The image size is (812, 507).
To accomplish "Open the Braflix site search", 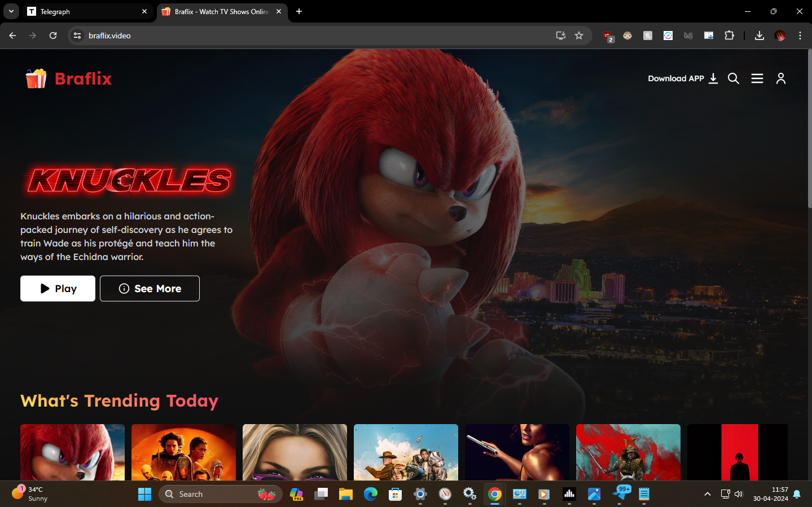I will coord(733,78).
